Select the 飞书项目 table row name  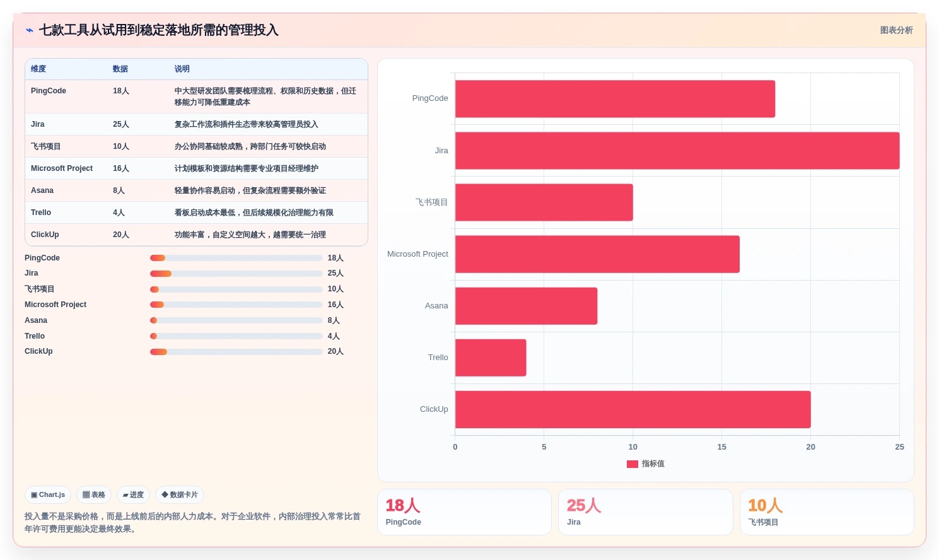pyautogui.click(x=46, y=146)
